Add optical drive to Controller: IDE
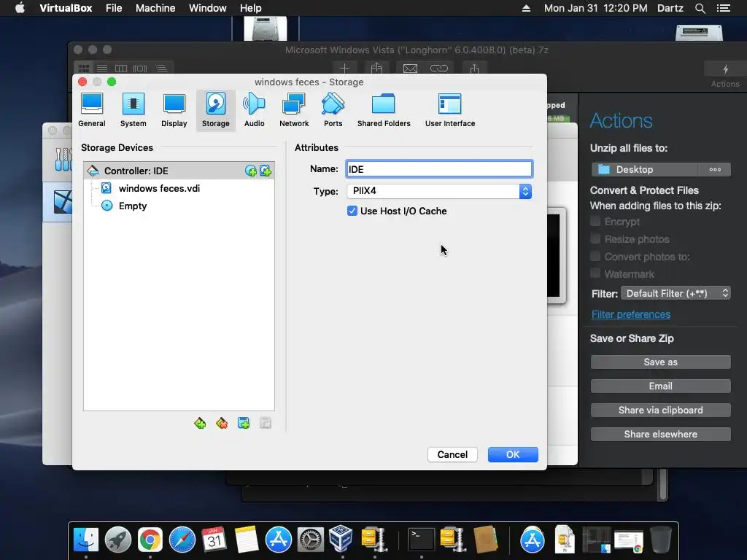The height and width of the screenshot is (560, 747). pos(251,171)
